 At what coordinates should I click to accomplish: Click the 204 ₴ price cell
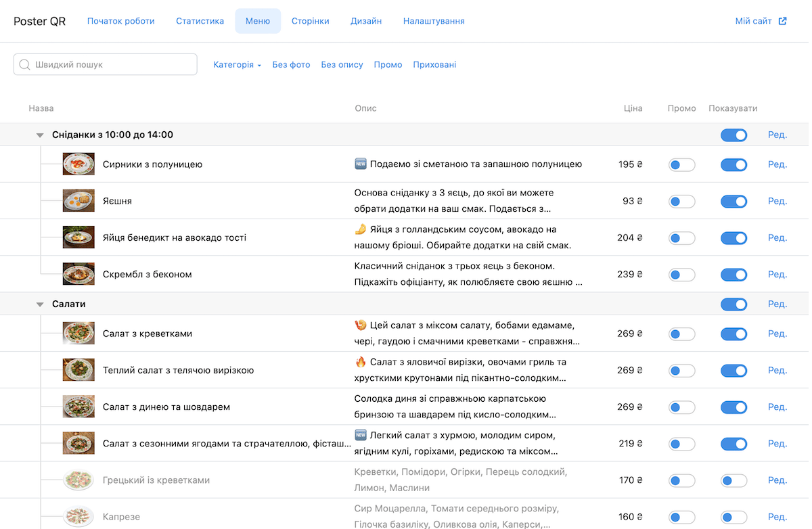pos(630,237)
